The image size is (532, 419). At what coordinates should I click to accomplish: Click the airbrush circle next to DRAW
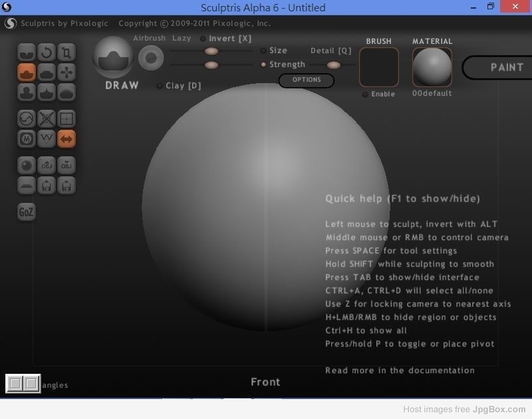[151, 59]
